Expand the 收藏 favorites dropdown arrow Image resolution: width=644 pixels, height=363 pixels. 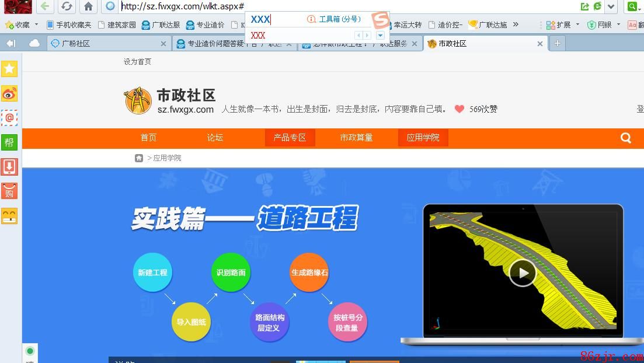click(36, 25)
